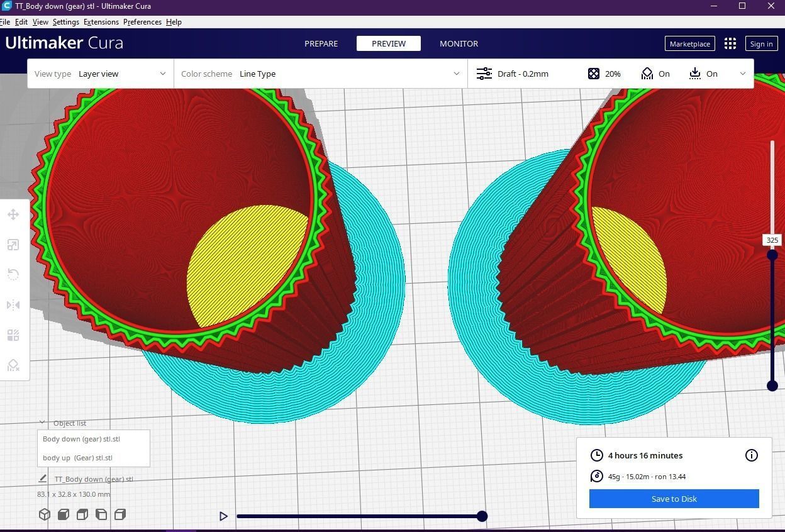Switch to the PREVIEW stage
The image size is (785, 532).
pyautogui.click(x=389, y=43)
